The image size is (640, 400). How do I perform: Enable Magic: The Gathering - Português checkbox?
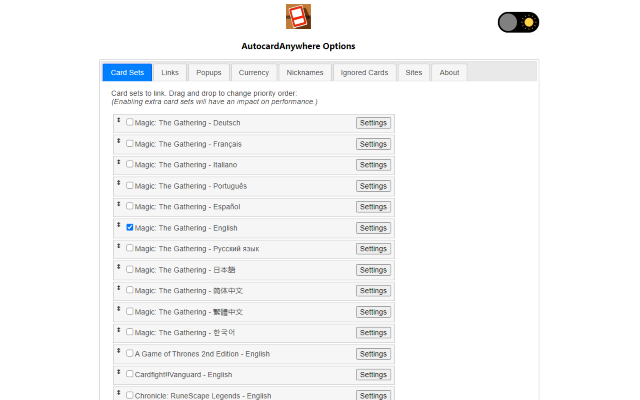coord(130,185)
